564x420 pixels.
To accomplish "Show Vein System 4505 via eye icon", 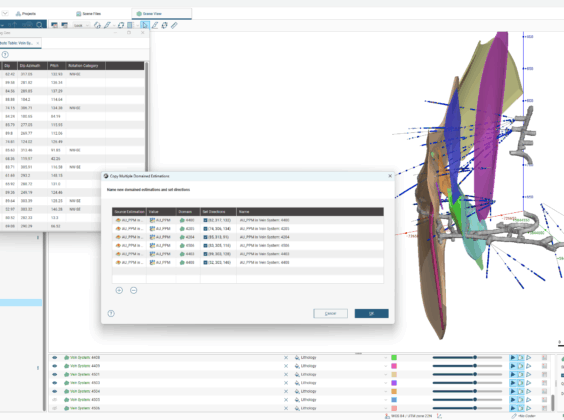I will point(55,400).
